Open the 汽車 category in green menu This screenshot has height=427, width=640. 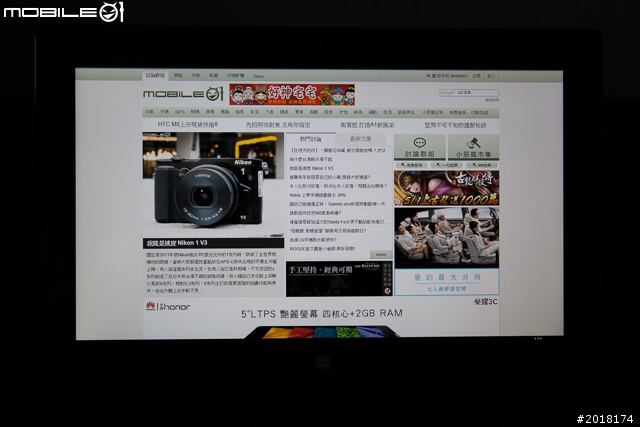[x=269, y=112]
